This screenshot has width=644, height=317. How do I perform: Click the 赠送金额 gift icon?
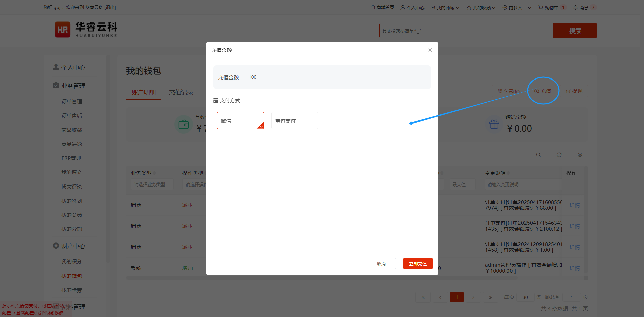click(494, 124)
